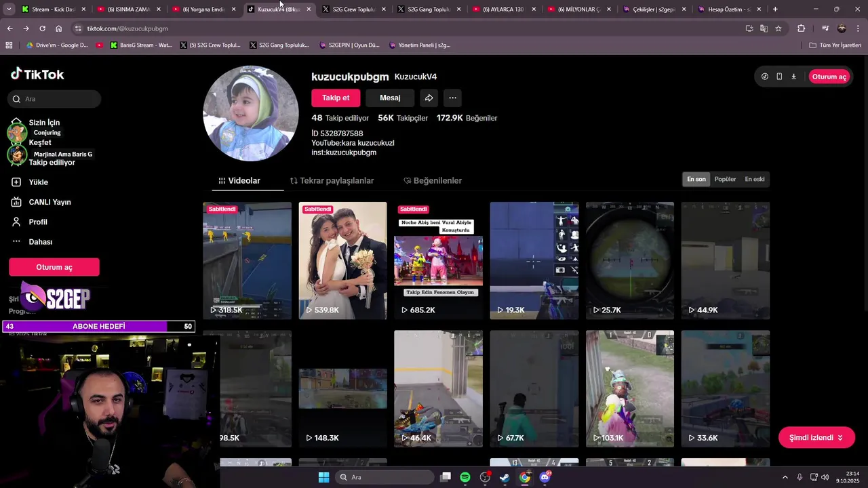Switch to AYLARCA 130 browser tab
The width and height of the screenshot is (868, 488).
(x=503, y=9)
